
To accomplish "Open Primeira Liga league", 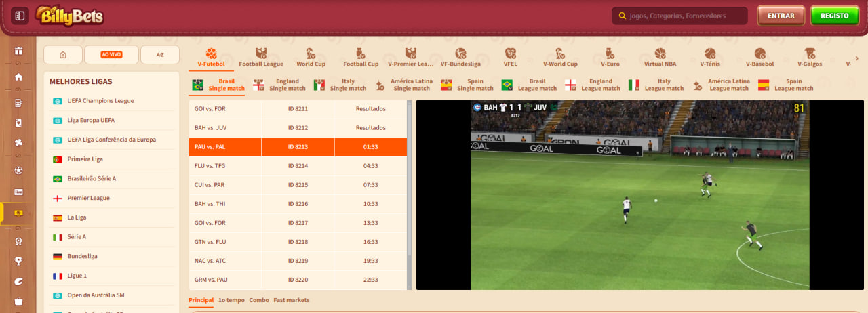I will coord(112,159).
